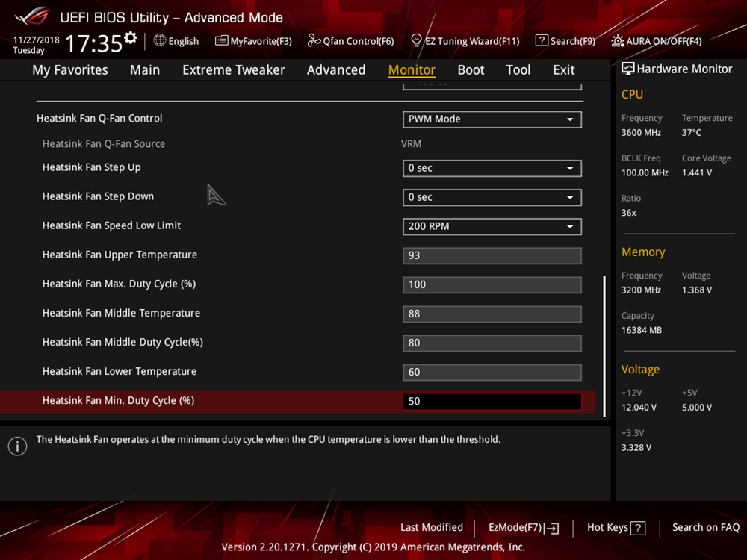This screenshot has height=560, width=747.
Task: Select Heatsink Fan Step Down label
Action: [98, 196]
